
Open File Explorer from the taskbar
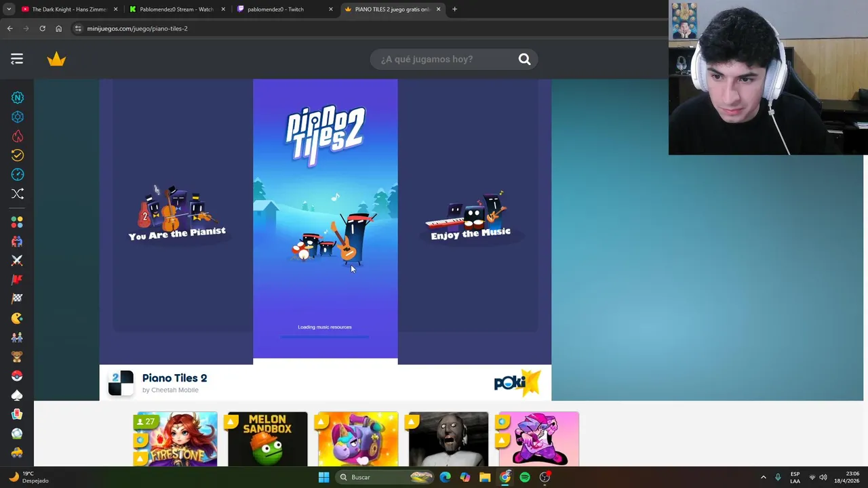485,477
